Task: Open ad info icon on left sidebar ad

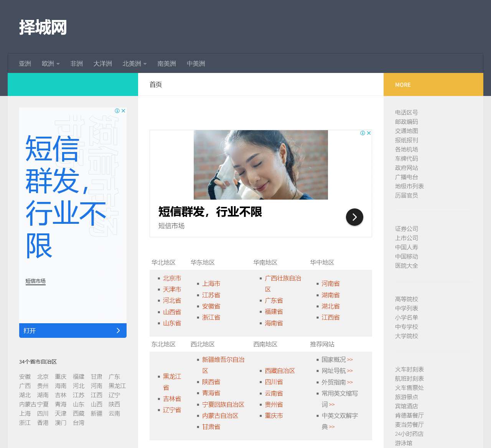Action: tap(117, 111)
